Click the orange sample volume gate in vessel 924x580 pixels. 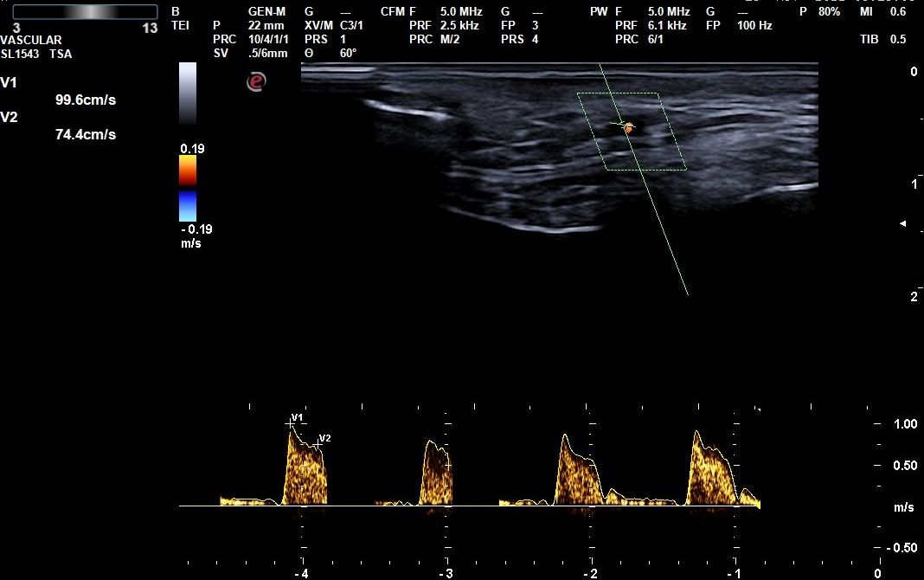[x=628, y=128]
